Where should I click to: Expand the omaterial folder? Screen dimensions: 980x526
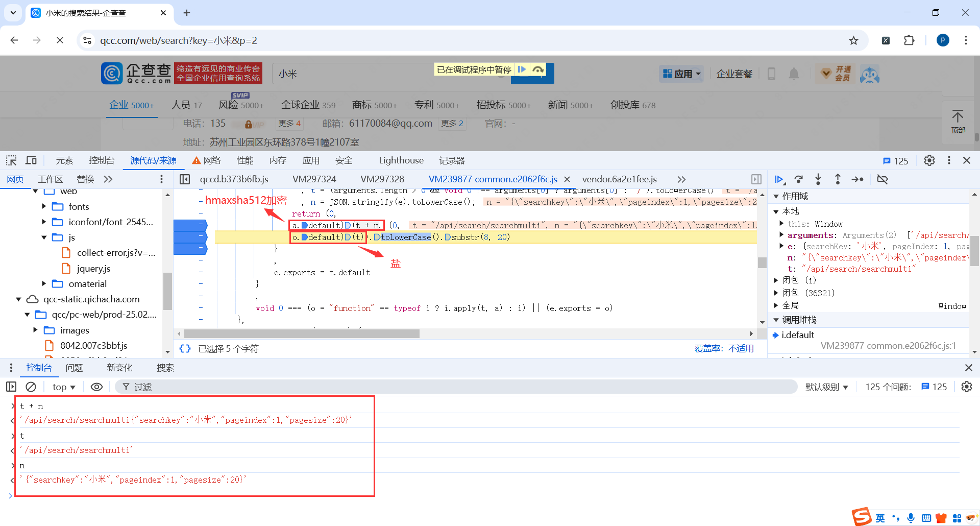pos(44,284)
